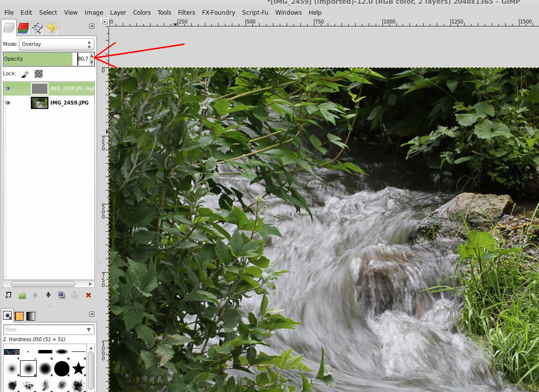Increase opacity with the up stepper arrow
539x392 pixels.
[x=92, y=56]
